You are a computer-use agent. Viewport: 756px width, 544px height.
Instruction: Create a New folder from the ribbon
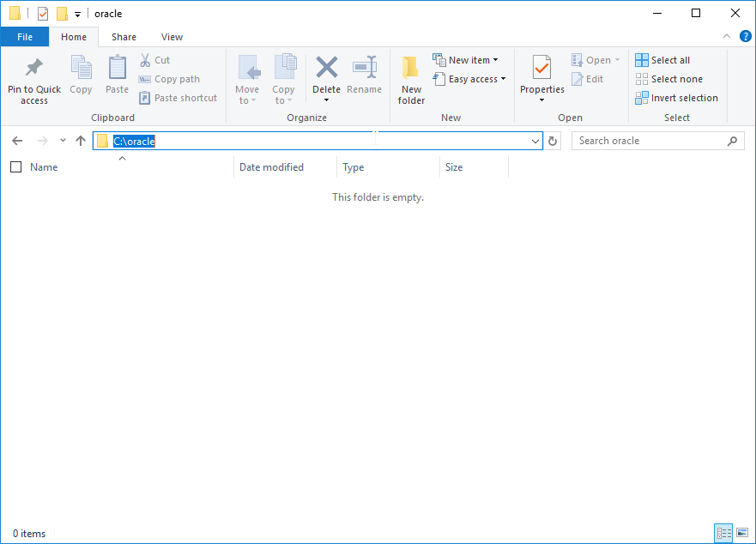point(411,81)
